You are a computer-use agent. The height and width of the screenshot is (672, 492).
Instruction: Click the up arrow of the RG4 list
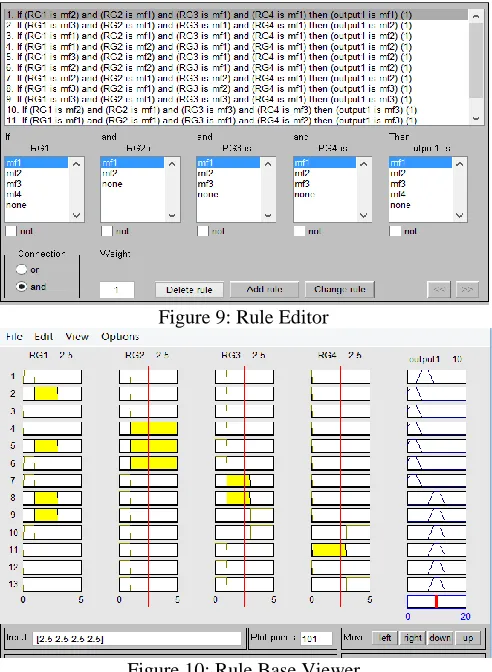pyautogui.click(x=364, y=164)
